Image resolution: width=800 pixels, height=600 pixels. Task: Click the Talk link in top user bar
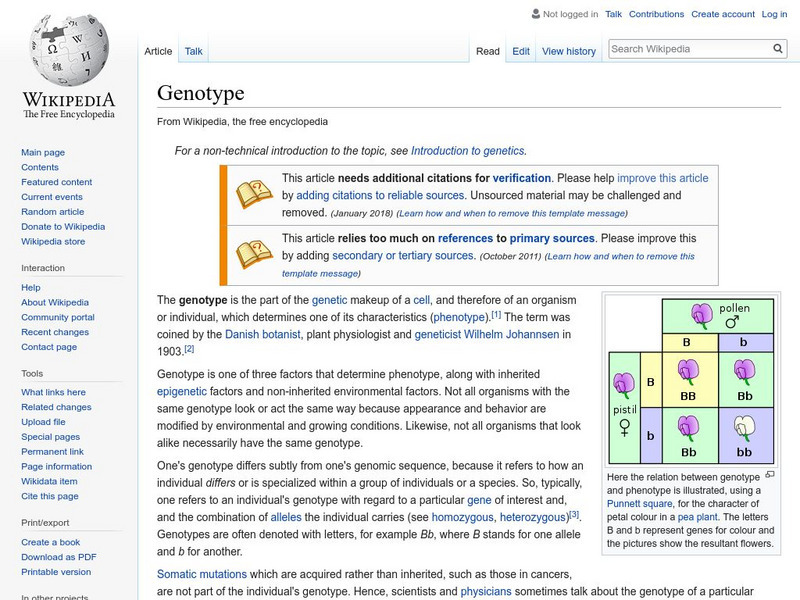click(613, 14)
